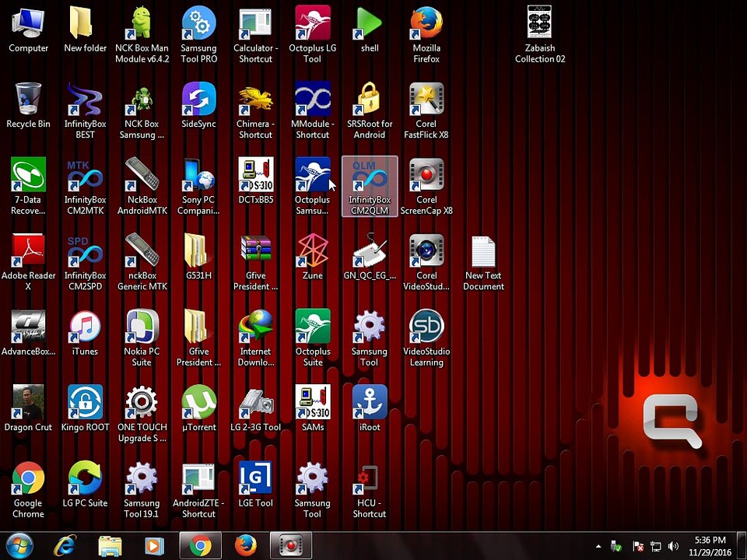
Task: Click the SAMs desktop shortcut
Action: pyautogui.click(x=313, y=408)
